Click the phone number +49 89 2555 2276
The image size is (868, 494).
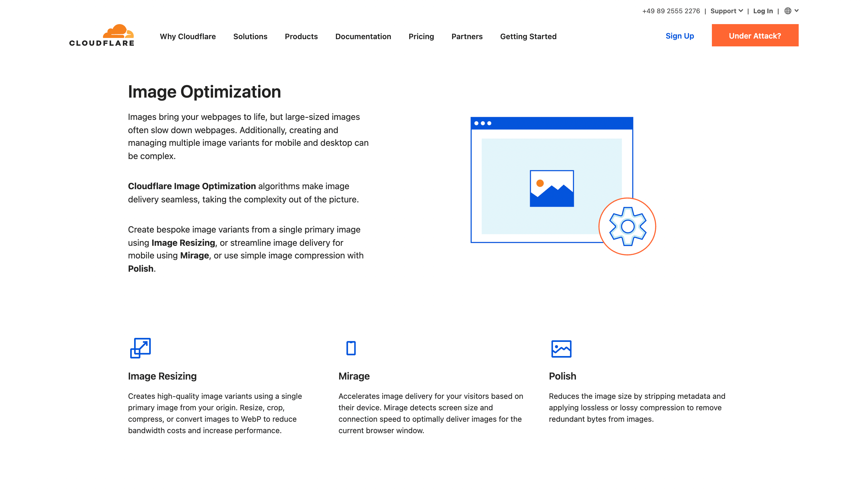671,11
